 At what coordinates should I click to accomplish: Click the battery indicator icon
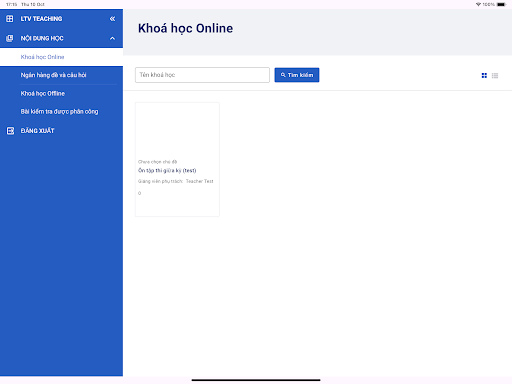click(502, 4)
